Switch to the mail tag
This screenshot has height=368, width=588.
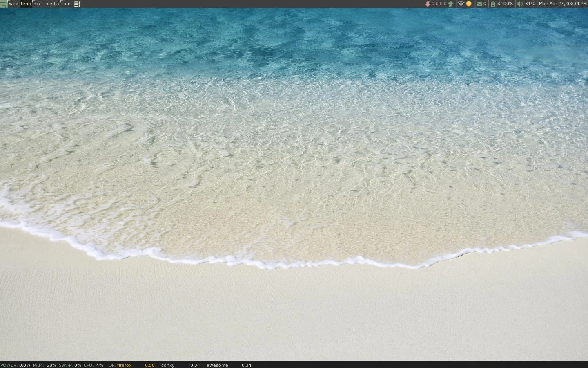pos(38,4)
